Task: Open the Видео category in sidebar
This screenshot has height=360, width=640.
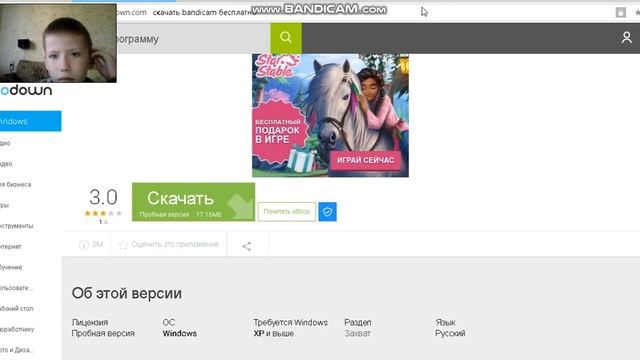Action: [6, 164]
